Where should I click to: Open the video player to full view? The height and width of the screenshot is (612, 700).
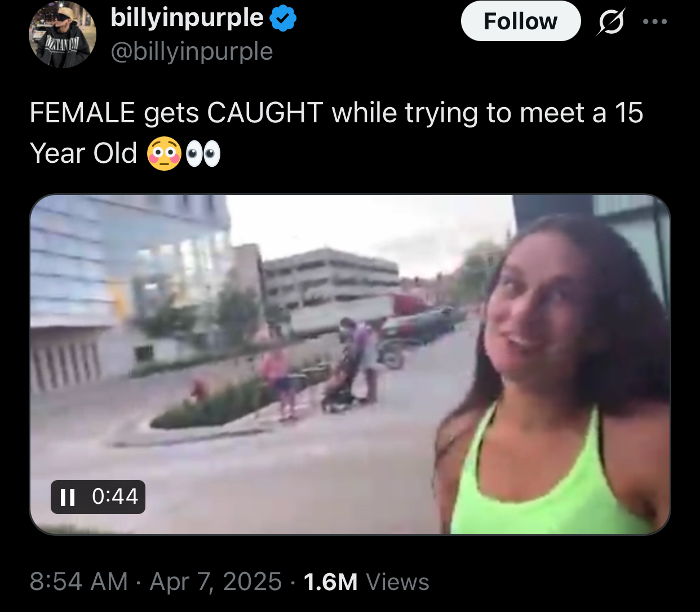[x=350, y=365]
